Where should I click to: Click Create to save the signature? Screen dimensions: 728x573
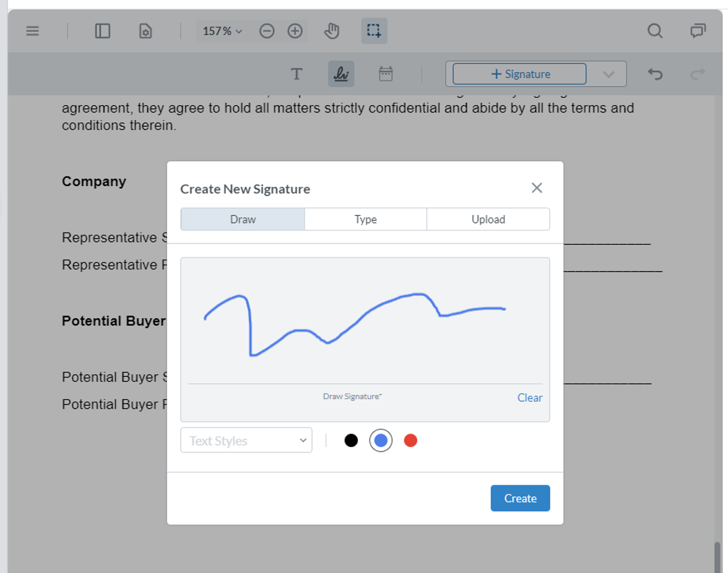tap(520, 498)
